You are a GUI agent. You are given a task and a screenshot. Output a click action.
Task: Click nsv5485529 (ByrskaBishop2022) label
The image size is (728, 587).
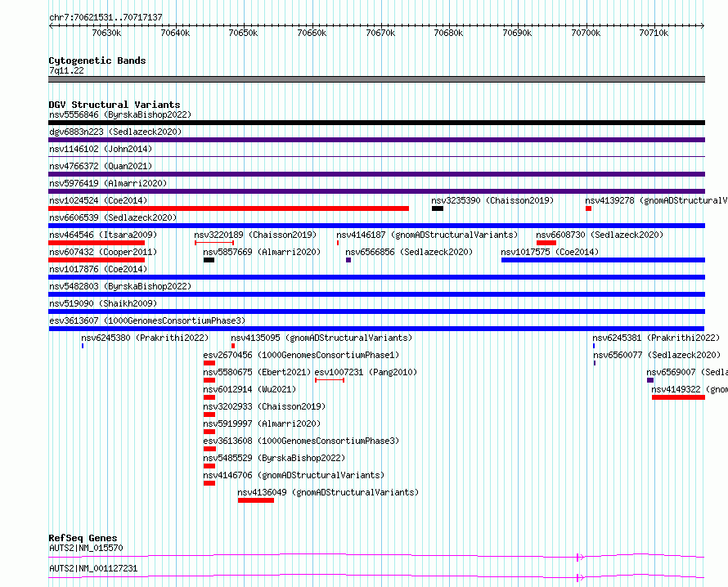[274, 458]
